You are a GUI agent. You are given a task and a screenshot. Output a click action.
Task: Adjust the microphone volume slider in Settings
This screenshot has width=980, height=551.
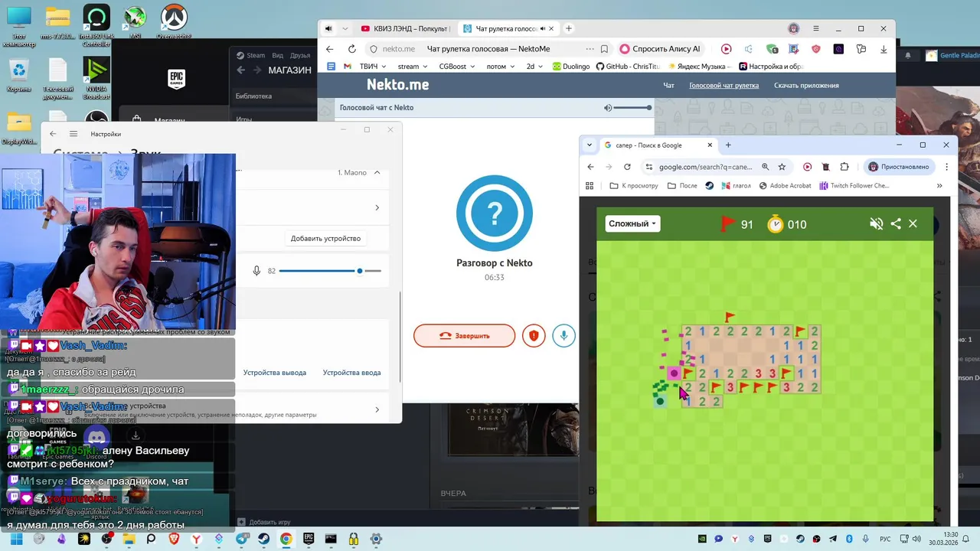click(x=330, y=271)
